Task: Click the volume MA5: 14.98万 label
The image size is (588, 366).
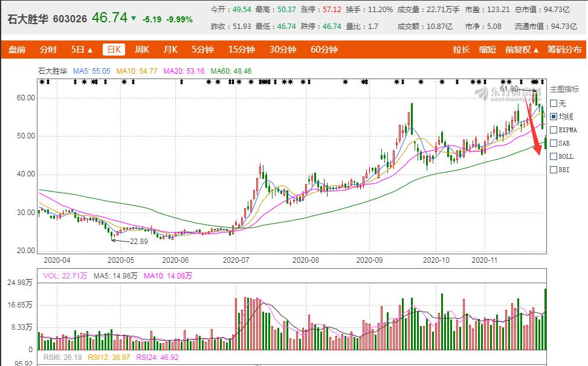Action: [x=115, y=276]
